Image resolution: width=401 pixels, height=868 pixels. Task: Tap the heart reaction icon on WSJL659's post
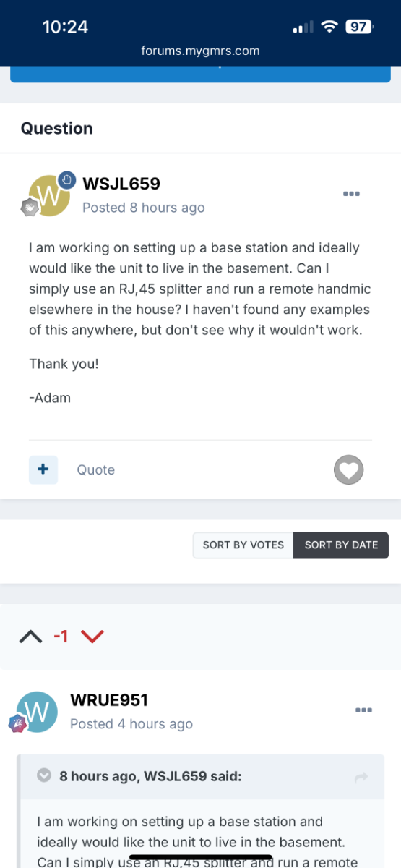click(348, 470)
